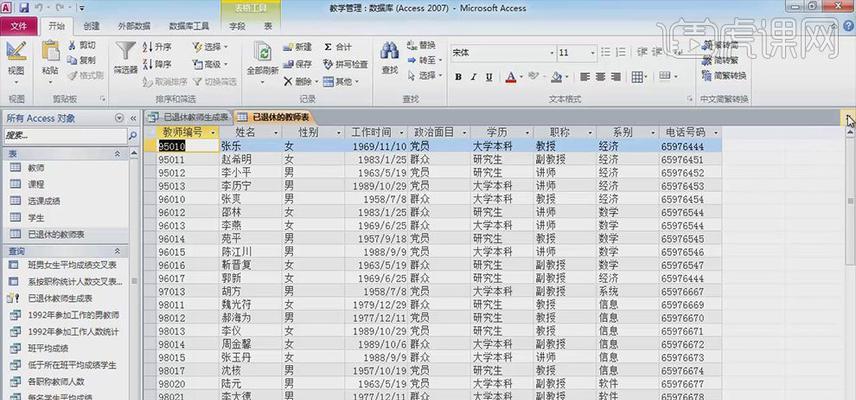Click 新建 new record icon
856x400 pixels.
click(x=288, y=47)
